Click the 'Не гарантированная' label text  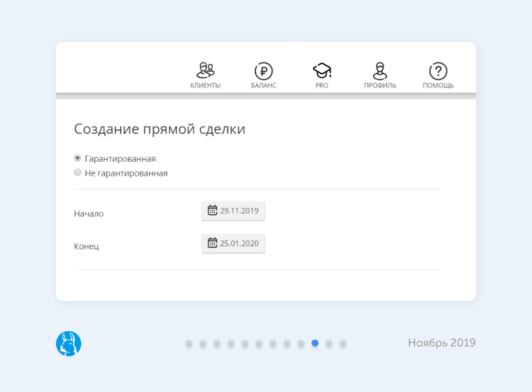click(126, 174)
